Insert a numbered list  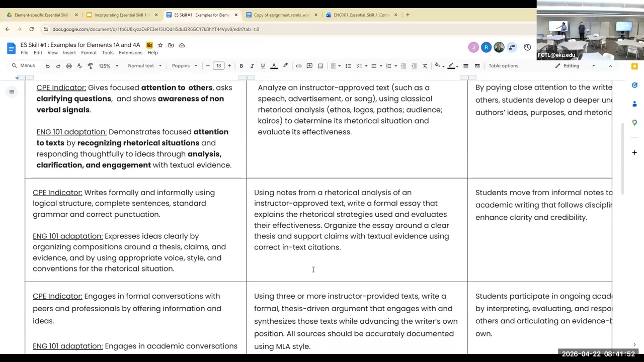click(x=389, y=66)
